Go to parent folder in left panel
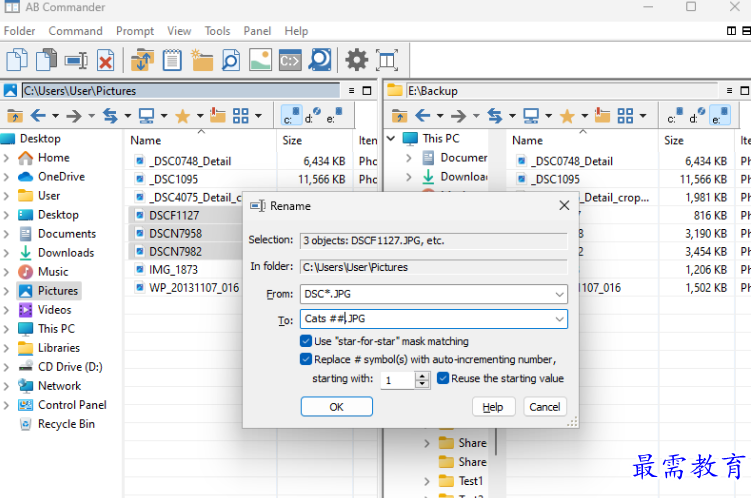 tap(15, 116)
